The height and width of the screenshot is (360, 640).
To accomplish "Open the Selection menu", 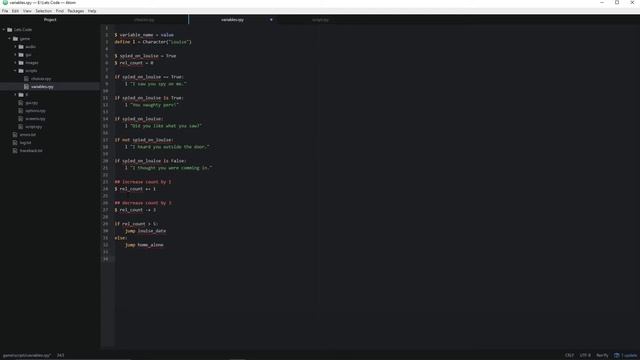I will click(43, 11).
